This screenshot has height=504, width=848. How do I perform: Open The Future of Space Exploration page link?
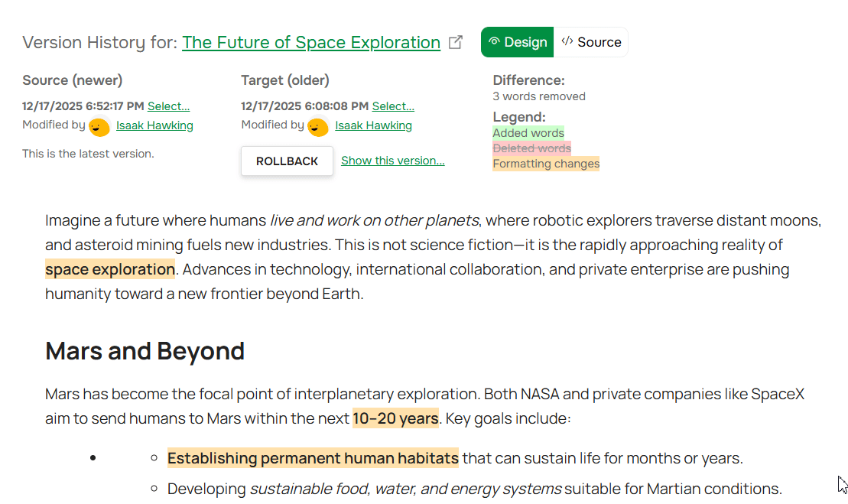pos(311,43)
